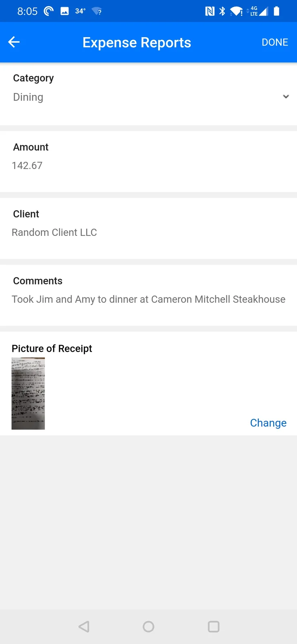This screenshot has height=644, width=297.
Task: Tap the weather indicator showing 34 degrees
Action: point(80,11)
